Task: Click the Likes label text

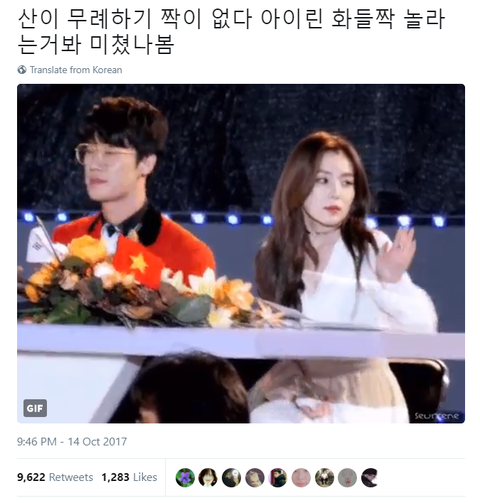Action: [145, 477]
